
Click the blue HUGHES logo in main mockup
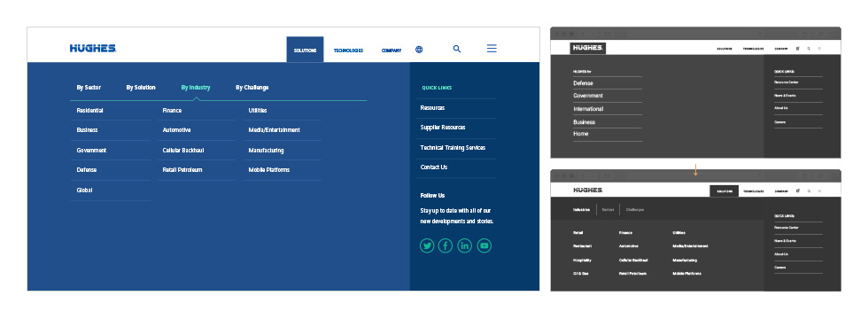(93, 49)
